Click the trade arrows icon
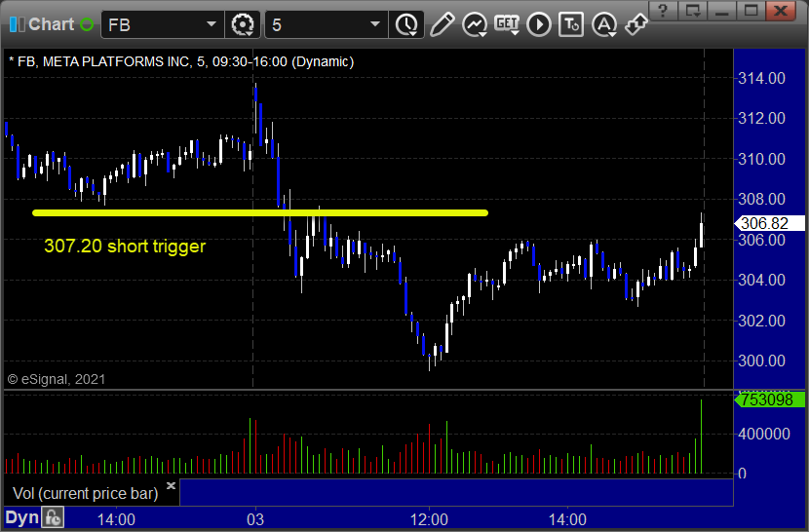 click(636, 24)
